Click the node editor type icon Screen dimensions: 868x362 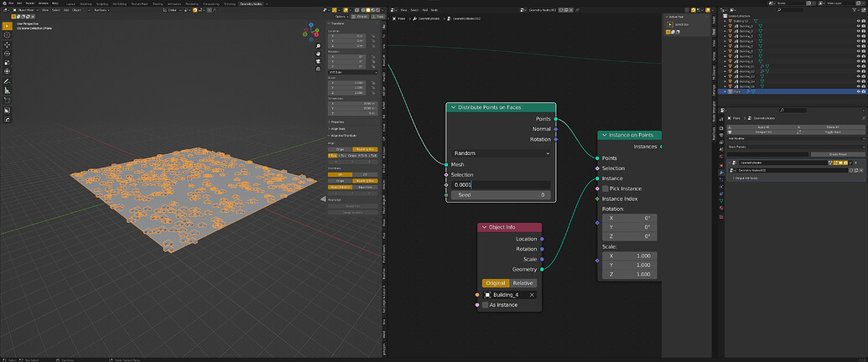[393, 10]
